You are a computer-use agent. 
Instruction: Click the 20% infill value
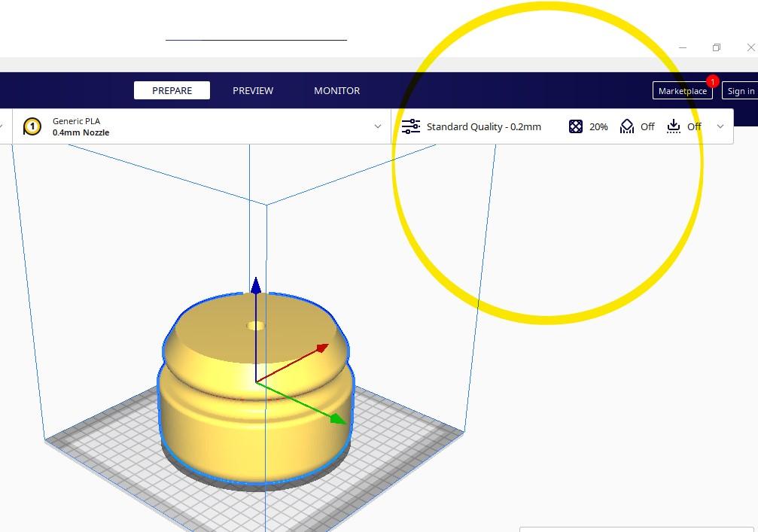598,126
